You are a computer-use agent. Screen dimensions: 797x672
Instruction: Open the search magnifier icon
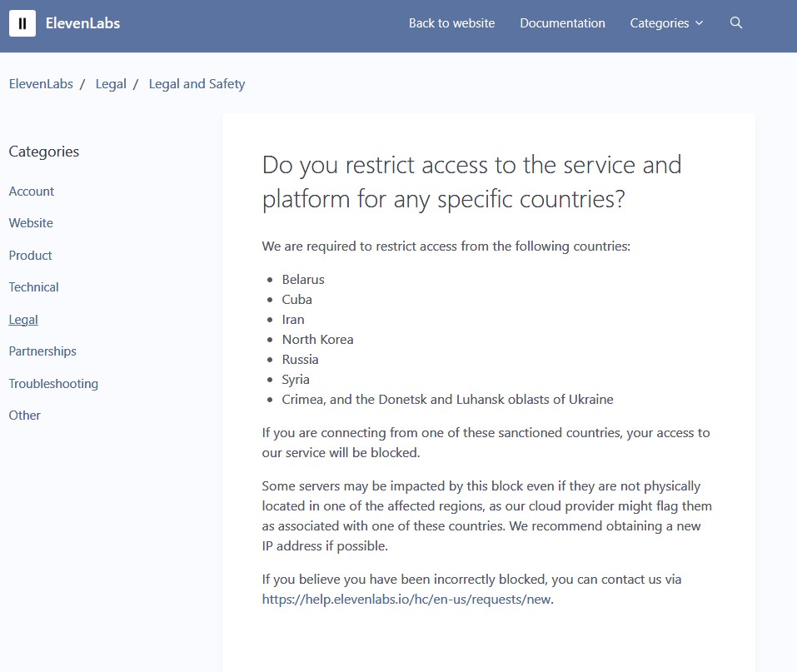[x=736, y=22]
